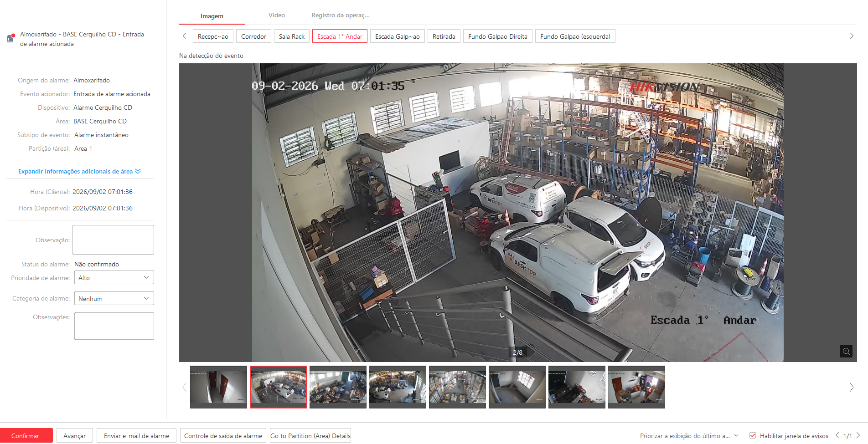Image resolution: width=868 pixels, height=444 pixels.
Task: Open fourth camera snapshot thumbnail
Action: pyautogui.click(x=398, y=387)
